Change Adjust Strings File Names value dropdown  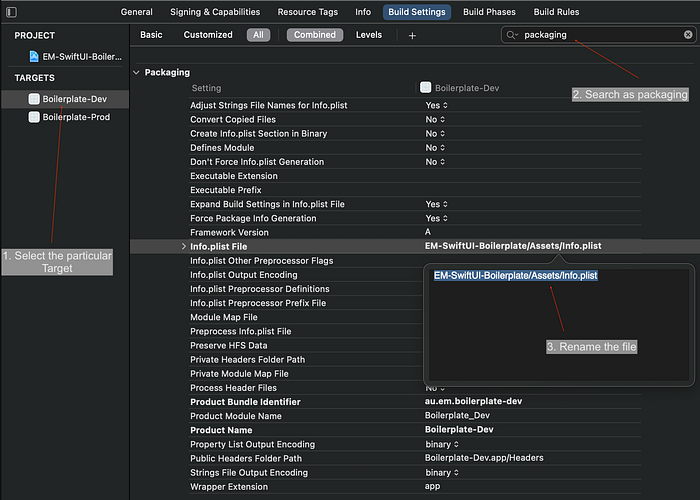pos(436,105)
